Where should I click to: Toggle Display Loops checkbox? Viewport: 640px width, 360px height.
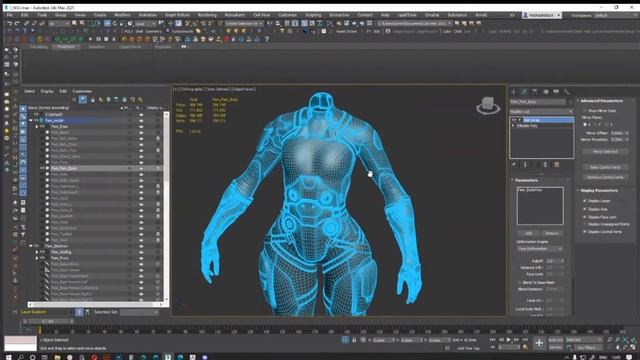pyautogui.click(x=585, y=201)
